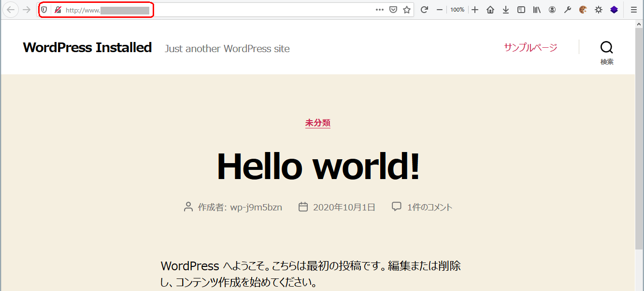Viewport: 644px width, 291px height.
Task: Toggle the sidebar view
Action: coord(521,10)
